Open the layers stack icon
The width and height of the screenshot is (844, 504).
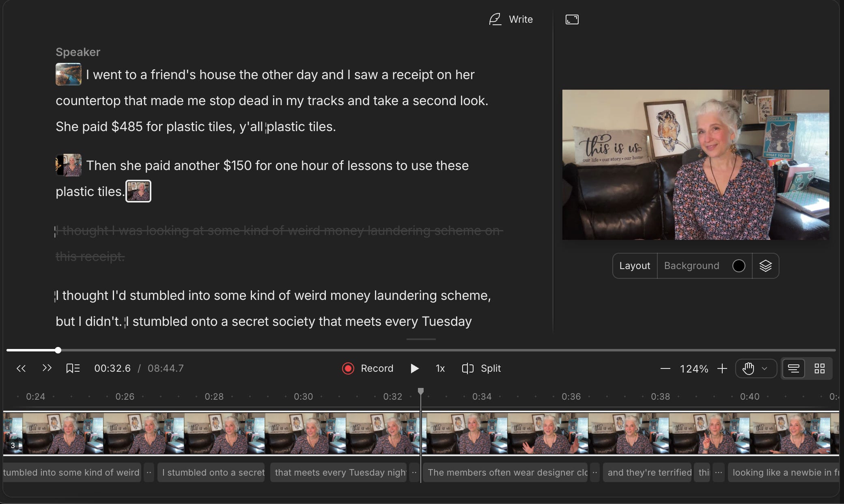pos(765,266)
